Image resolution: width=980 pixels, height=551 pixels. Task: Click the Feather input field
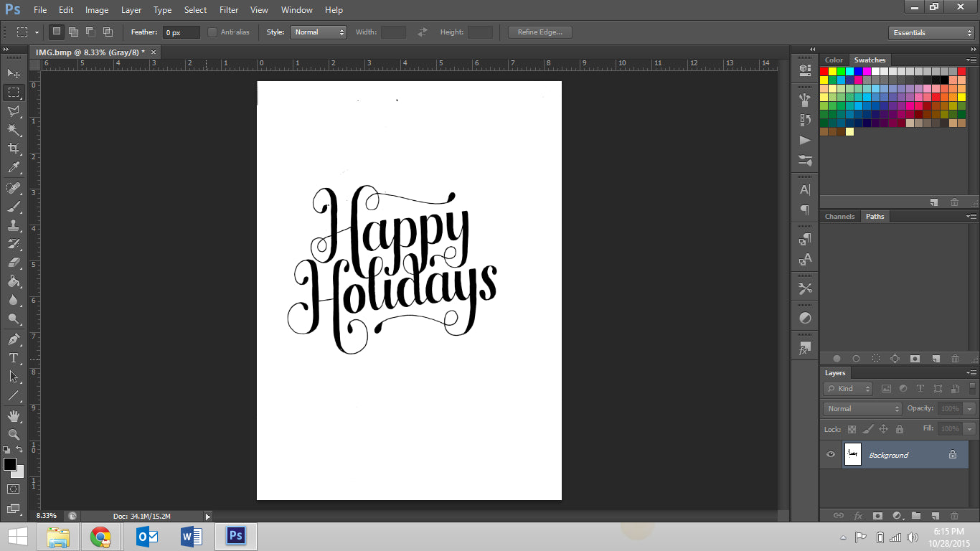click(x=182, y=32)
